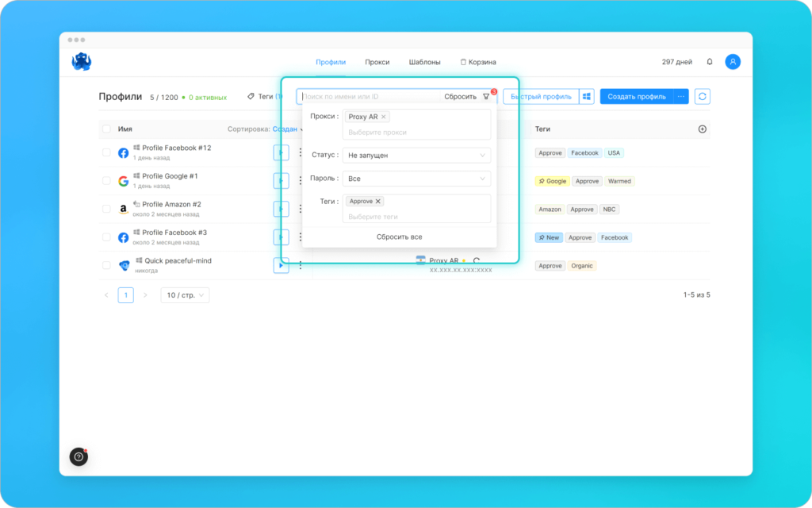Screen dimensions: 812x508
Task: Go to page 1
Action: 126,295
